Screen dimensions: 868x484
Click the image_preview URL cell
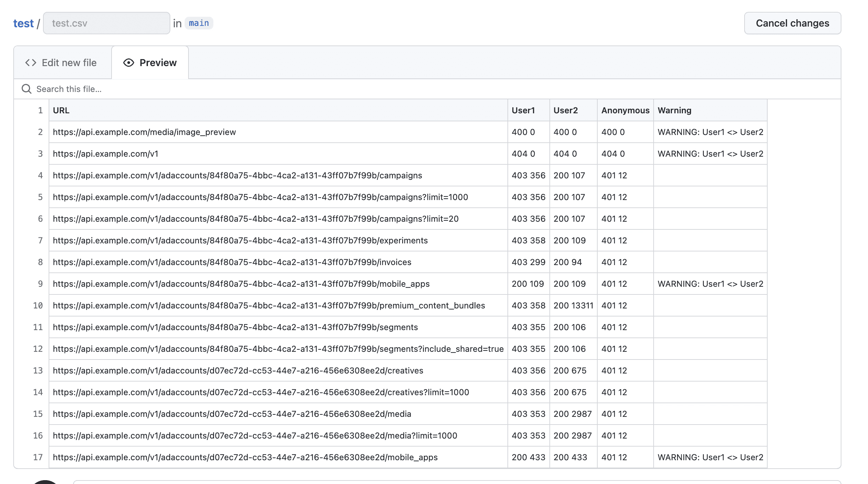point(278,132)
